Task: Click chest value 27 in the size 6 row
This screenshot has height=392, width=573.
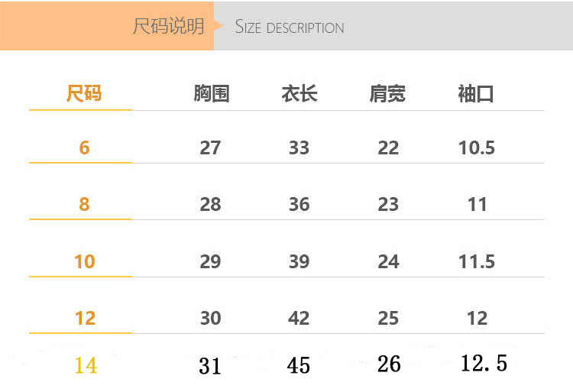Action: click(x=210, y=147)
